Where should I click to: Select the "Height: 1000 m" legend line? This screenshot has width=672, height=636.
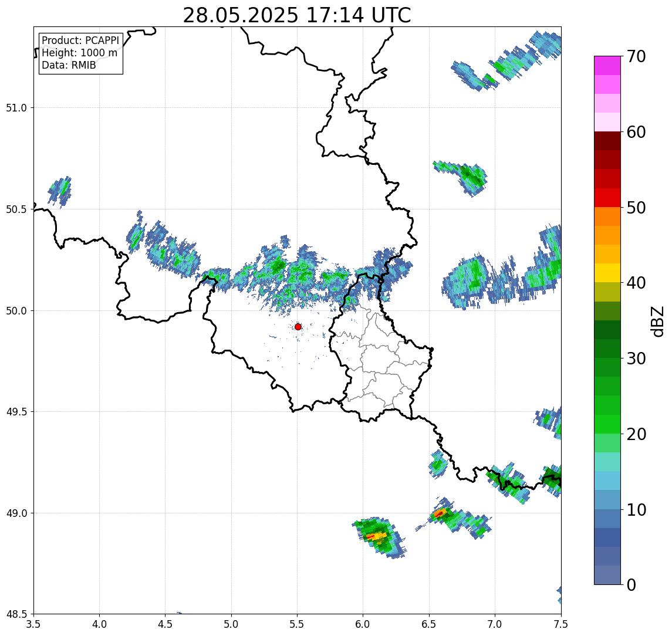tap(79, 53)
